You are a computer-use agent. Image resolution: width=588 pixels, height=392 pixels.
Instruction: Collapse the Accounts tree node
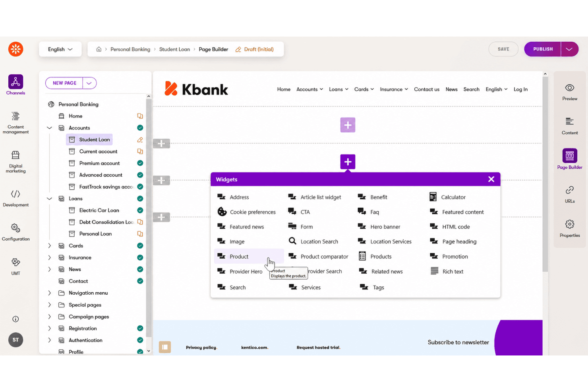click(49, 128)
